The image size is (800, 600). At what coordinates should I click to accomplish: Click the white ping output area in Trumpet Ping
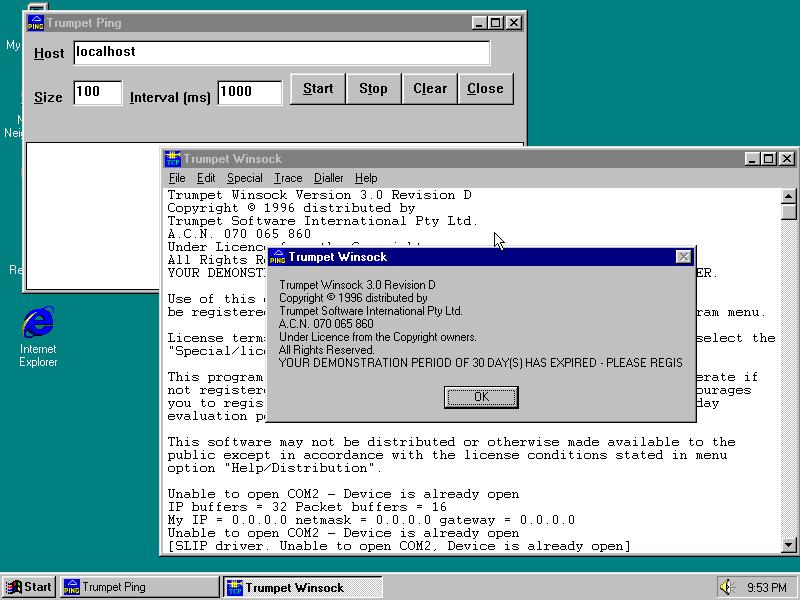[x=92, y=217]
